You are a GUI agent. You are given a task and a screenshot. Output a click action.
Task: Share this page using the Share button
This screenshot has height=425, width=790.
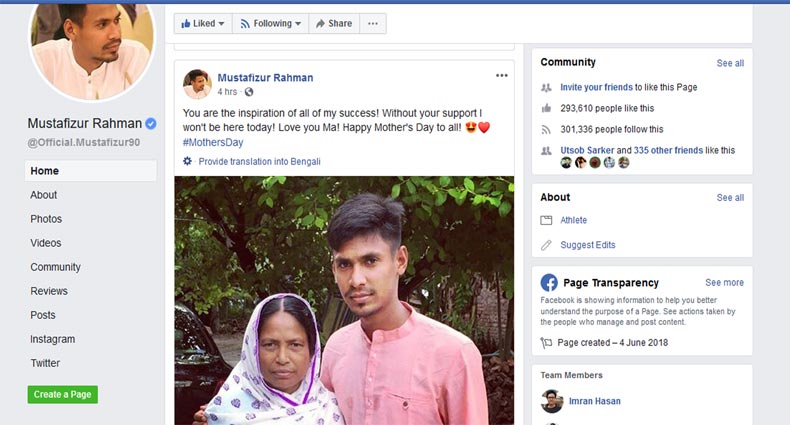(x=333, y=23)
